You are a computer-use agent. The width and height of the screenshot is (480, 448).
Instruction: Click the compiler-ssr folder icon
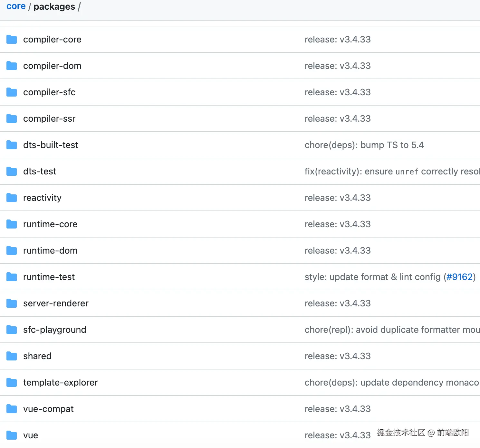[x=12, y=119]
